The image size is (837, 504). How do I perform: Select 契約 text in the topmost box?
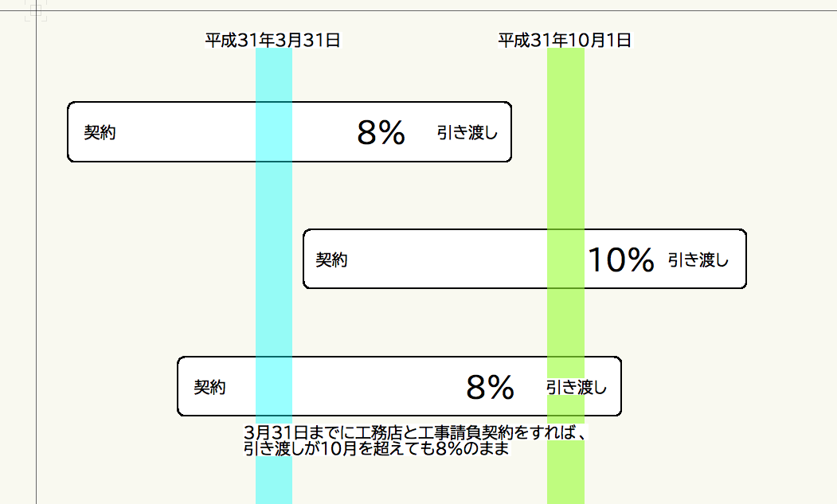pos(100,133)
